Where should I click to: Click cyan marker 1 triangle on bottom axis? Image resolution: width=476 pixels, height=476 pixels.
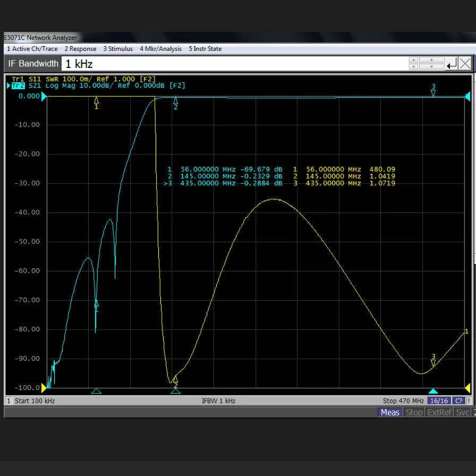click(x=96, y=392)
